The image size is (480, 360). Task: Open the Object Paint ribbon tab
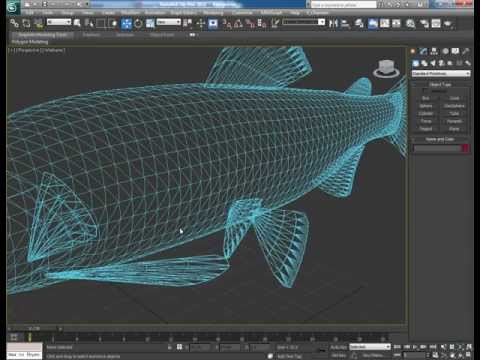pos(162,35)
